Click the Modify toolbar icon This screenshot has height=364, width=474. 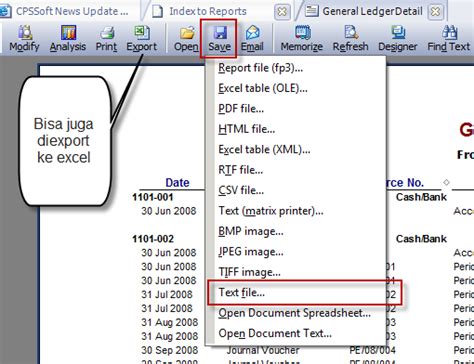coord(24,39)
